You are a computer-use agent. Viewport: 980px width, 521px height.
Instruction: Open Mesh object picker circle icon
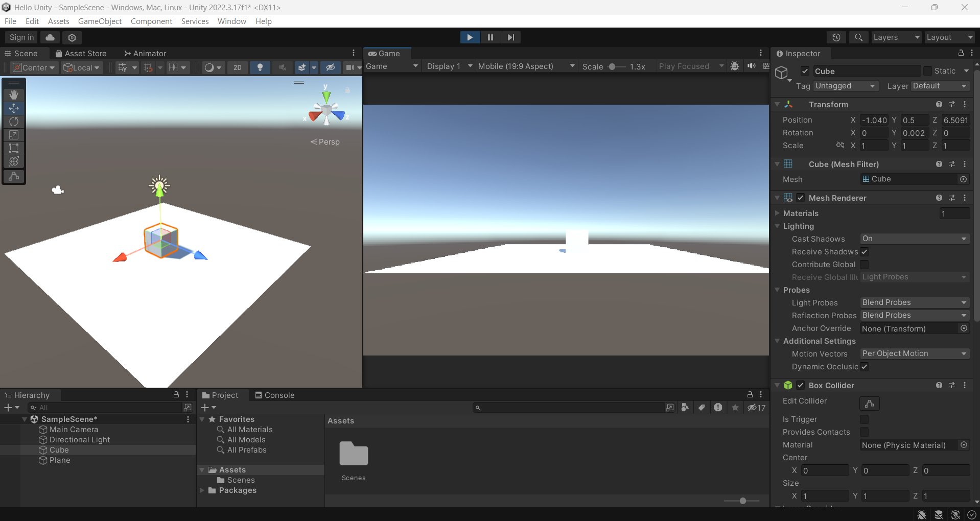click(x=963, y=179)
